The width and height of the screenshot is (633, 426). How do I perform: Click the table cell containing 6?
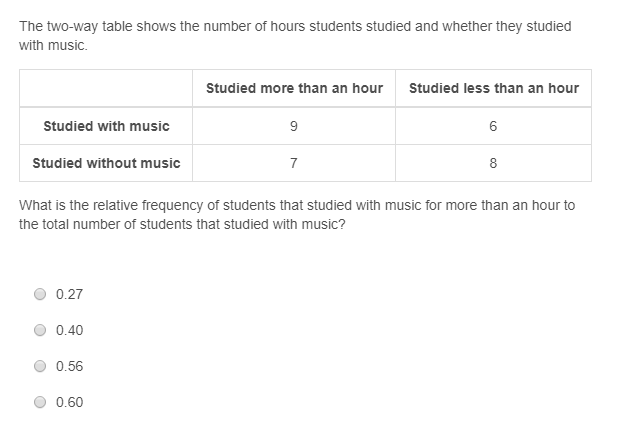click(x=493, y=126)
